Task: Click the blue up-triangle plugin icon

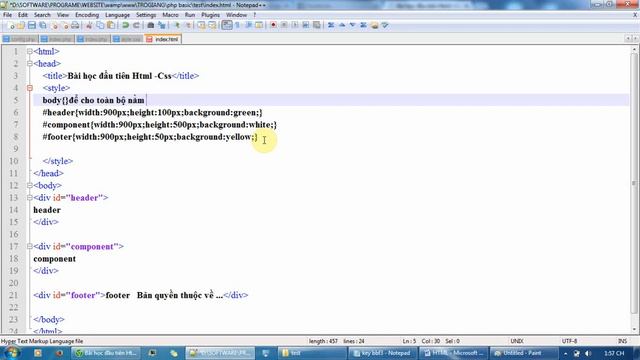Action: pos(342,25)
